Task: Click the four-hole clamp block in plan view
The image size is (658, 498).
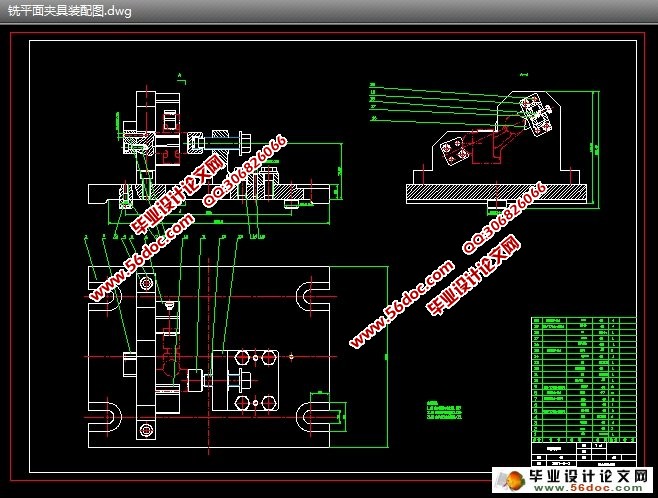Action: (x=253, y=379)
